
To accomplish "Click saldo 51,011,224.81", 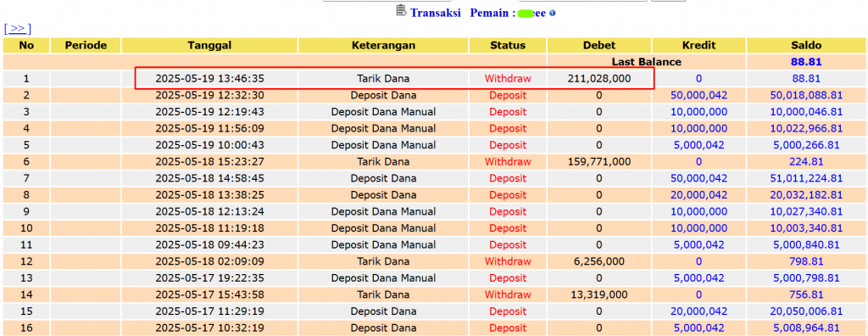I will click(x=806, y=178).
